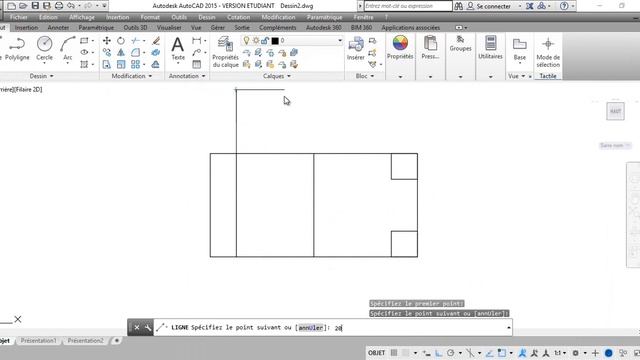Click the Explode tool icon
This screenshot has height=360, width=640.
(156, 53)
